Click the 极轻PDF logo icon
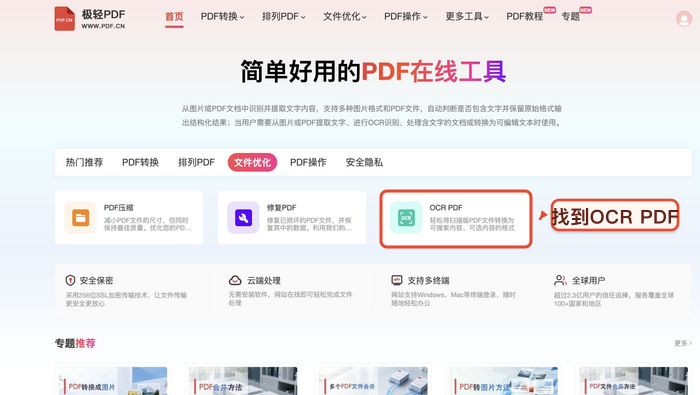This screenshot has width=700, height=395. [x=64, y=19]
